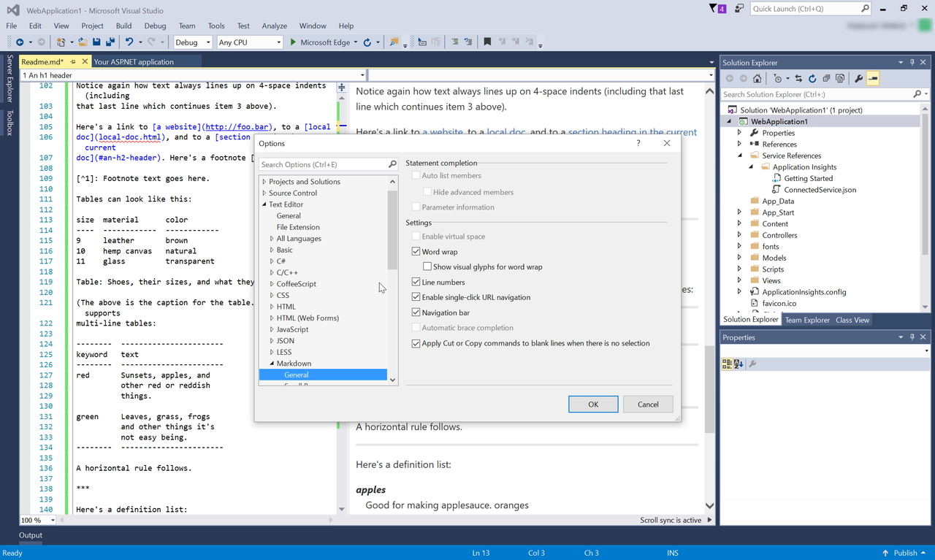Collapse the Markdown options node

(272, 364)
